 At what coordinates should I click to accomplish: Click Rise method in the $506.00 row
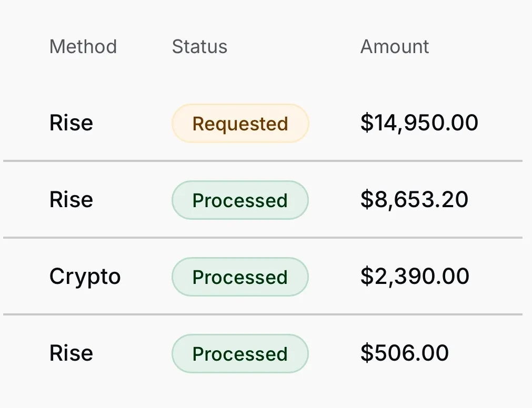[71, 353]
